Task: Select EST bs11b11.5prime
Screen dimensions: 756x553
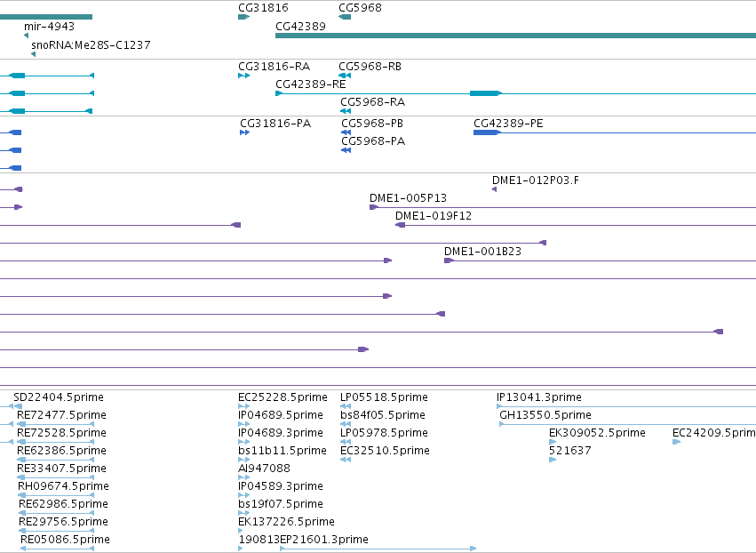Action: pyautogui.click(x=282, y=451)
